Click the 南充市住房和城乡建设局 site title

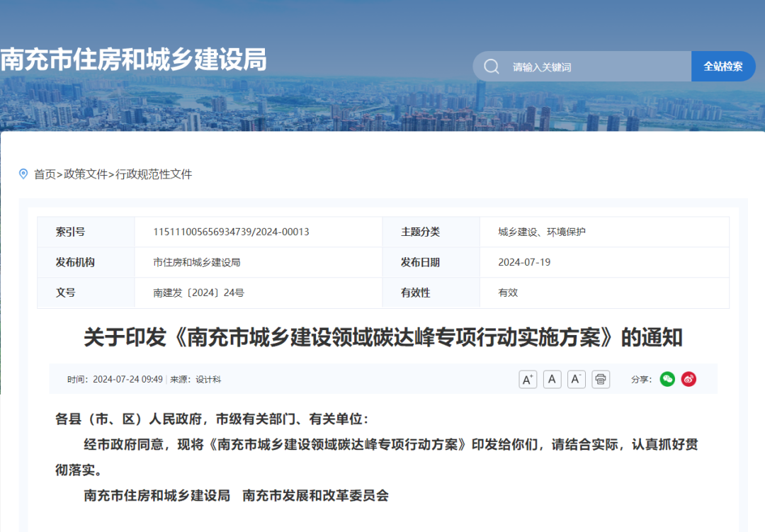[x=134, y=60]
